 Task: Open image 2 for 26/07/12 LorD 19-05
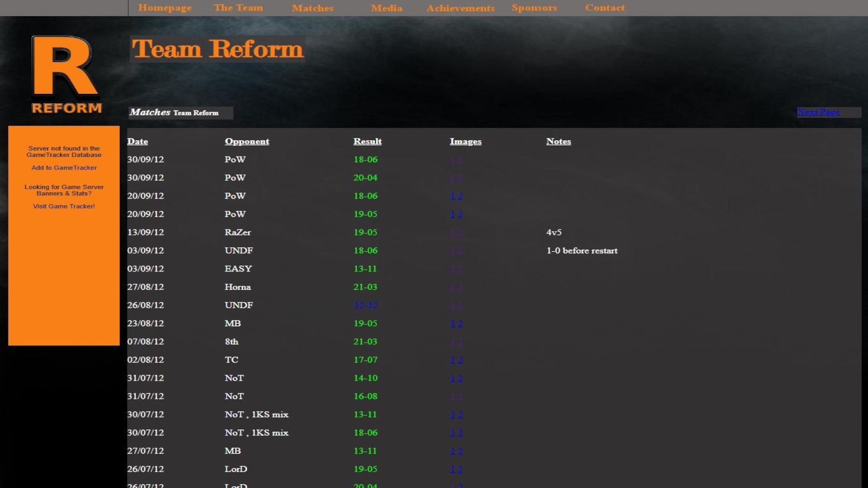pos(460,469)
